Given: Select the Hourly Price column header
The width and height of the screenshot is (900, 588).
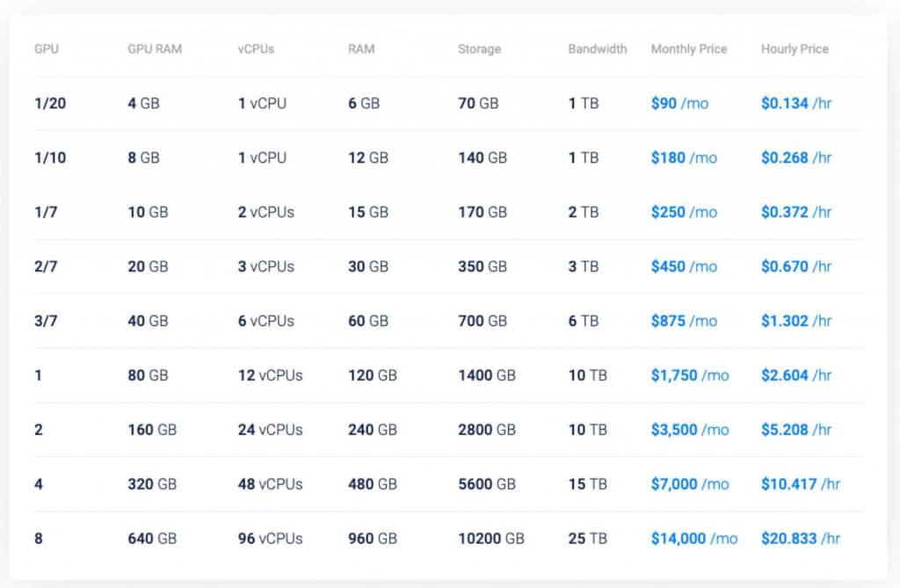Looking at the screenshot, I should click(x=795, y=49).
